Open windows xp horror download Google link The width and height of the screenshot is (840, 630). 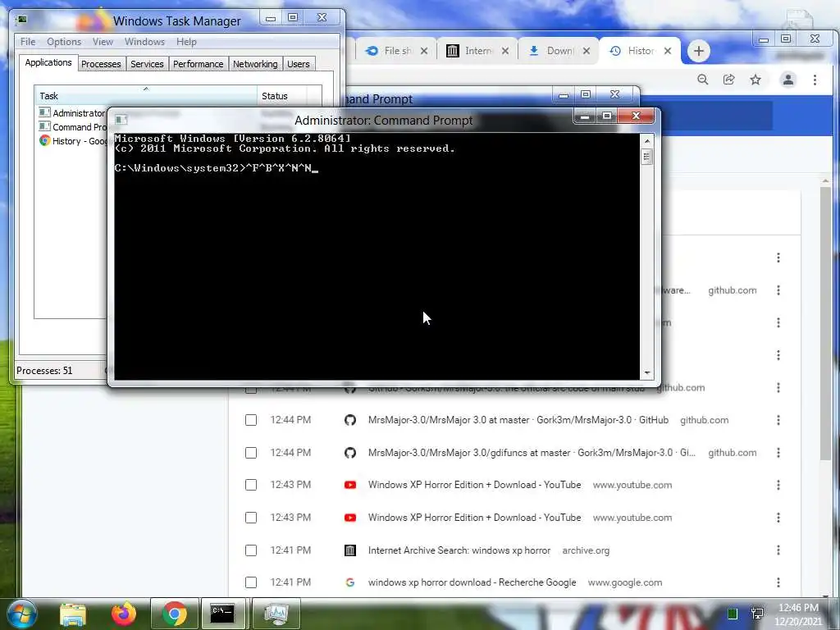coord(472,582)
